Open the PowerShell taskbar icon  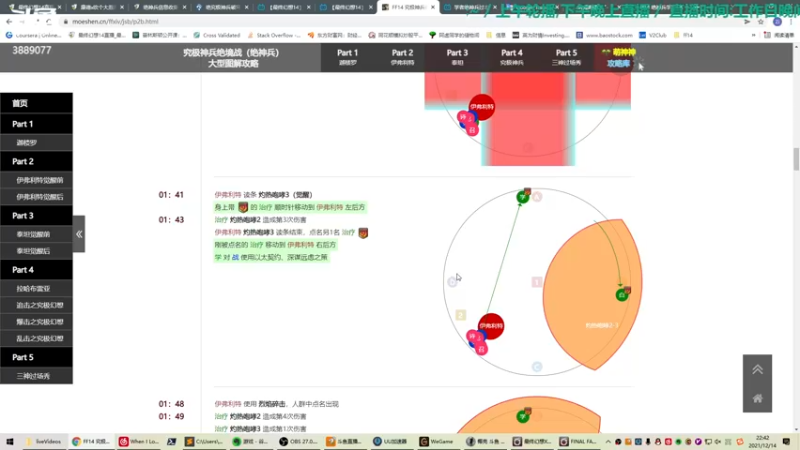(171, 441)
